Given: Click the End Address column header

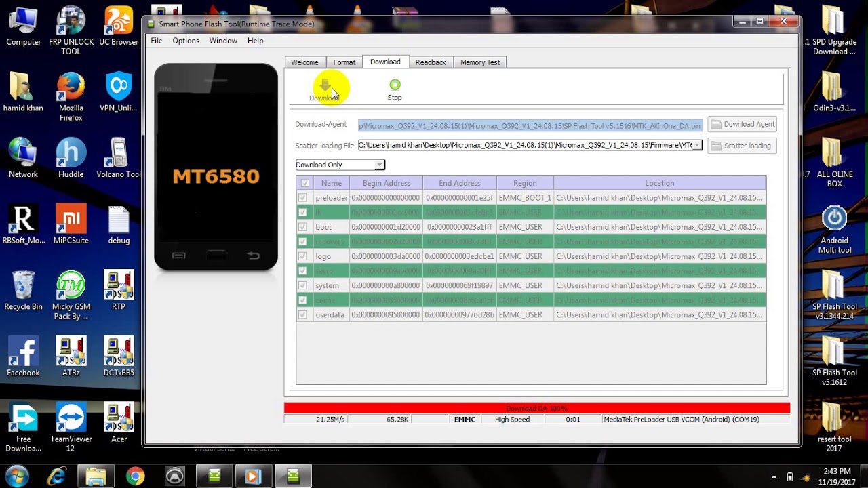Looking at the screenshot, I should (459, 183).
